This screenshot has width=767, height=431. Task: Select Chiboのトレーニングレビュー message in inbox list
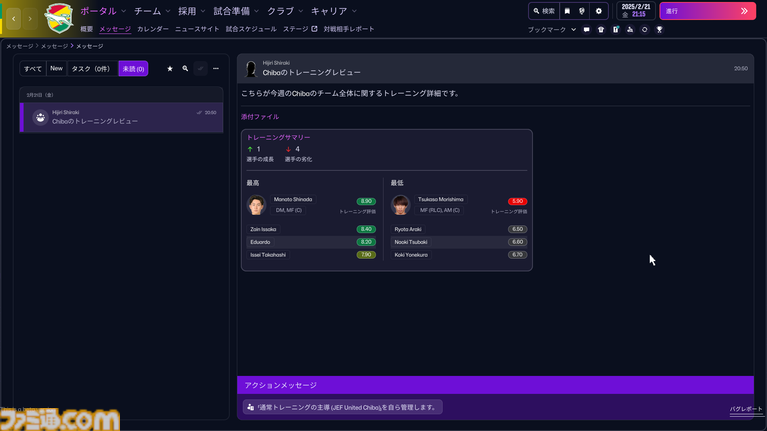(121, 117)
